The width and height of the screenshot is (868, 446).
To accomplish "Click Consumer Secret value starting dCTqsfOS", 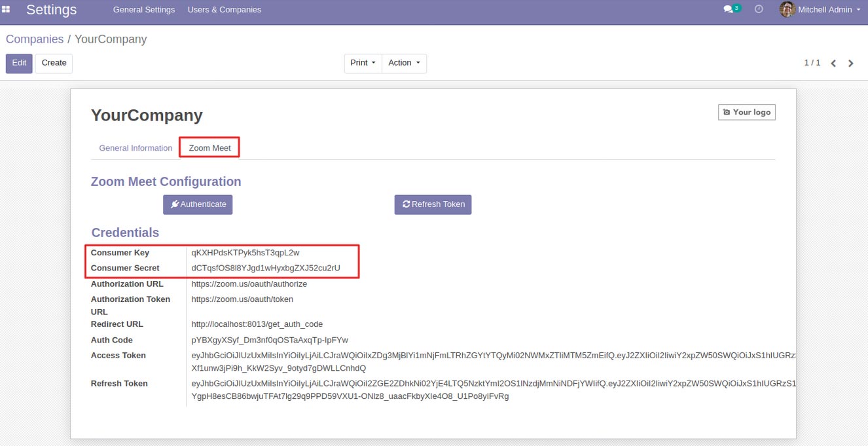I will [266, 268].
